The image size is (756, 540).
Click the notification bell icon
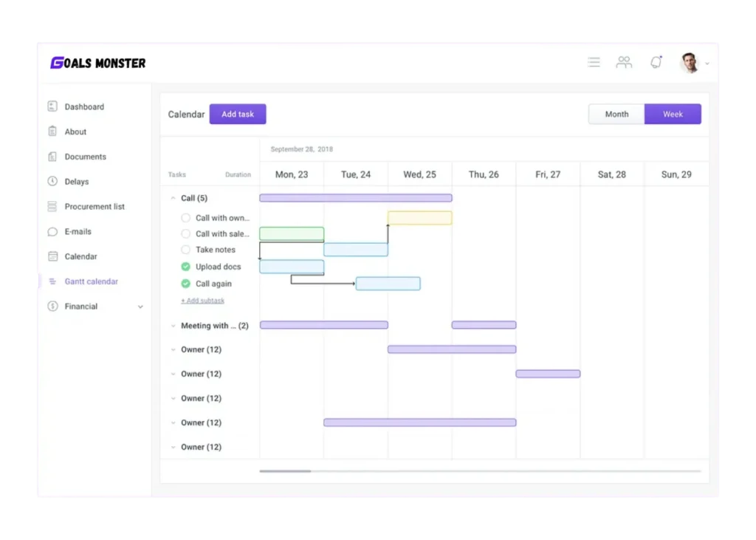click(656, 63)
